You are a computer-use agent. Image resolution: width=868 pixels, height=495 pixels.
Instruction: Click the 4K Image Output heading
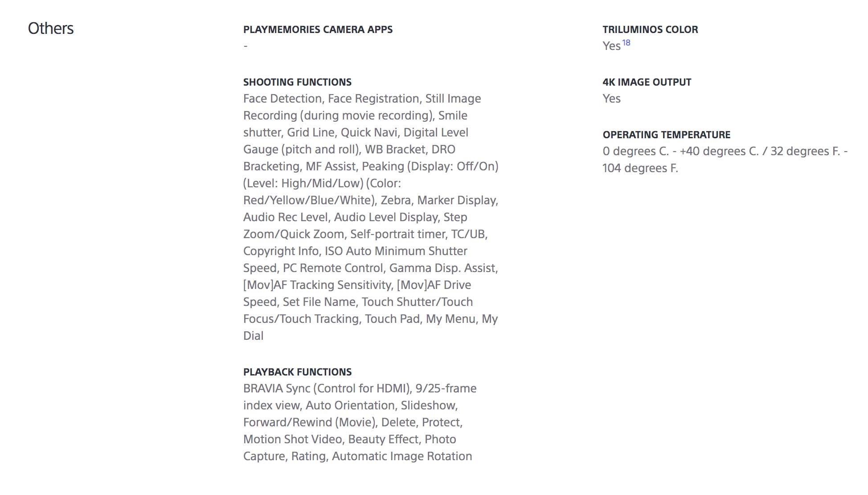[x=647, y=82]
